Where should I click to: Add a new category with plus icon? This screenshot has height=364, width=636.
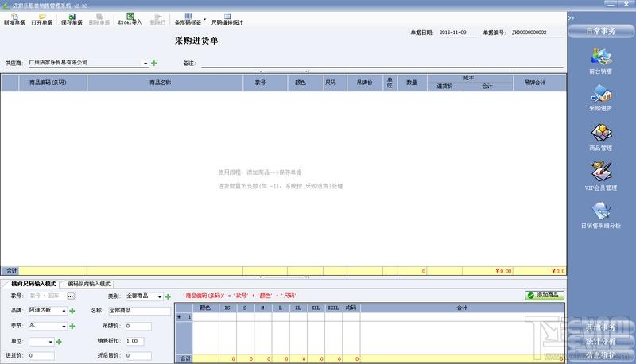coord(168,296)
